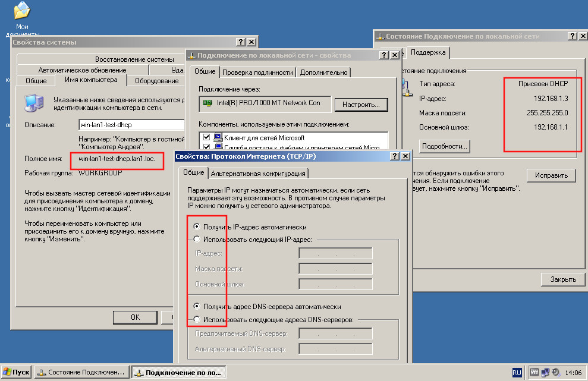Click the network connection tray icon
The width and height of the screenshot is (588, 381).
[545, 372]
